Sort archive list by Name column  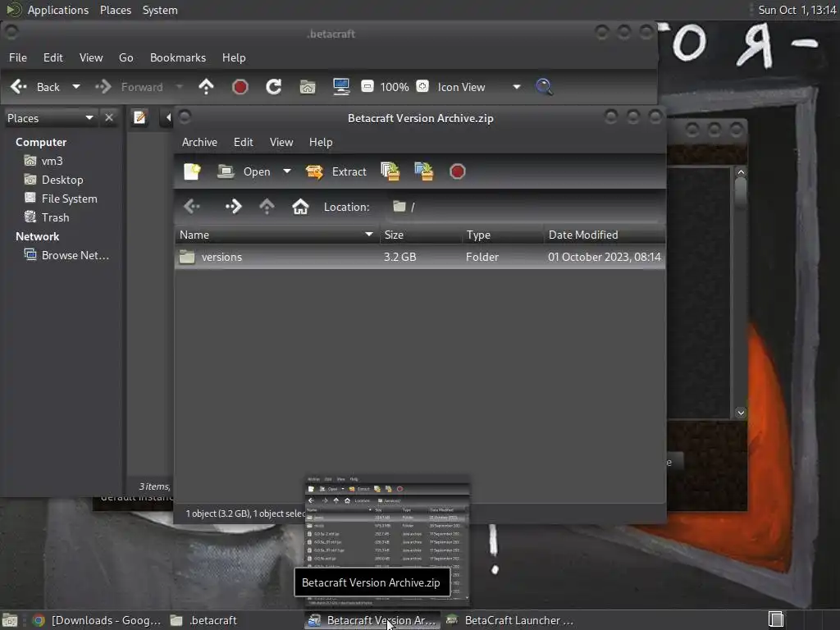[x=277, y=235]
